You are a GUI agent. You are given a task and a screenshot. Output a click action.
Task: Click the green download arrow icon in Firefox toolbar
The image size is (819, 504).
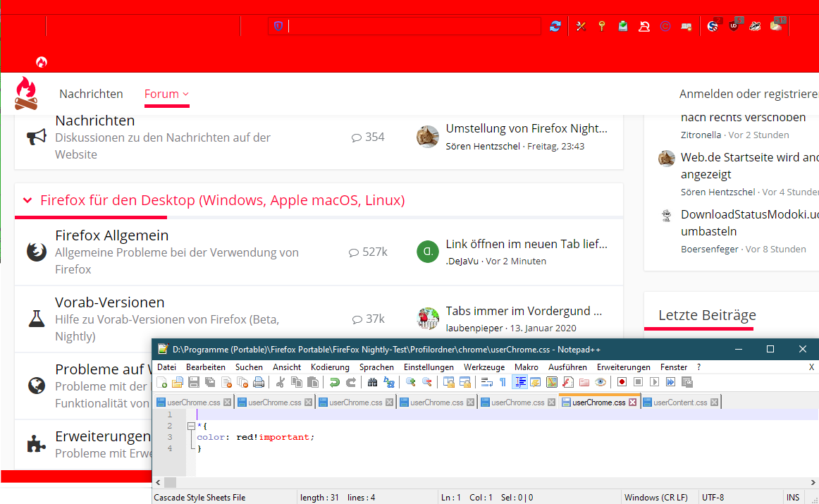(622, 26)
